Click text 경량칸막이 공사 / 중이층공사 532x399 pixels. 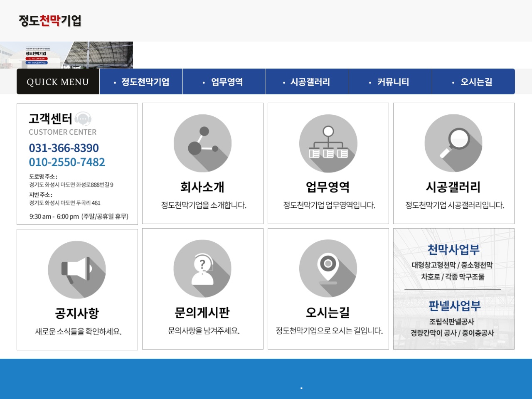pyautogui.click(x=452, y=333)
